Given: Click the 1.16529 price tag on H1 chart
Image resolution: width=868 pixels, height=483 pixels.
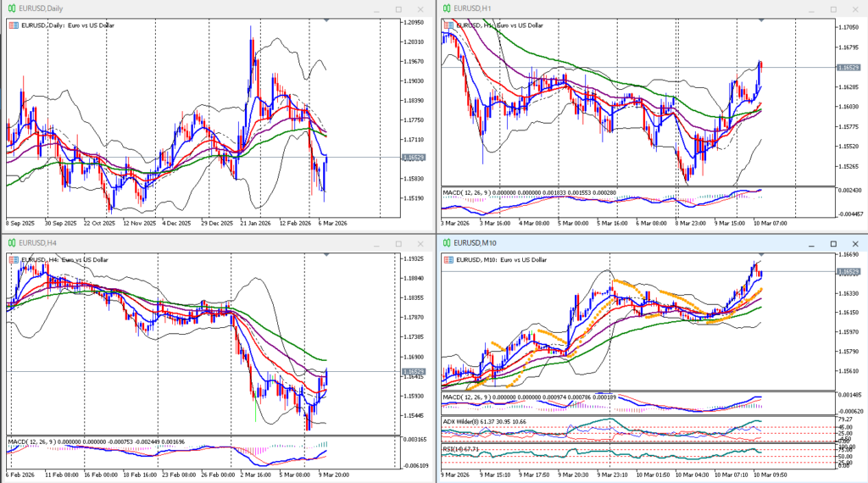Looking at the screenshot, I should click(847, 67).
